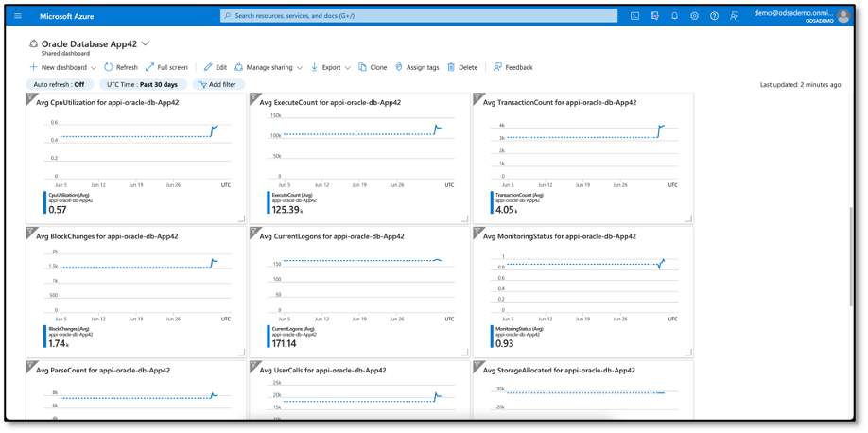Image resolution: width=868 pixels, height=433 pixels.
Task: Click the filter icon on BlockChanges tile
Action: (29, 231)
